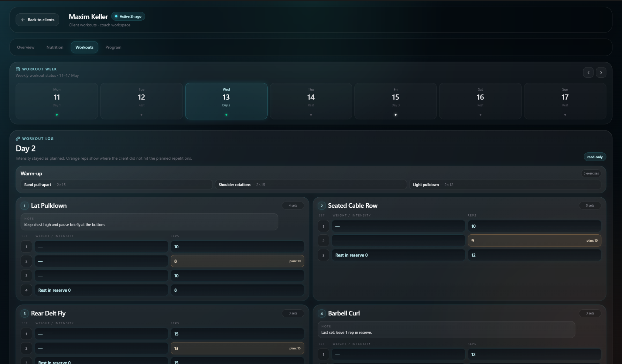
Task: Switch to the Program tab
Action: pyautogui.click(x=113, y=47)
